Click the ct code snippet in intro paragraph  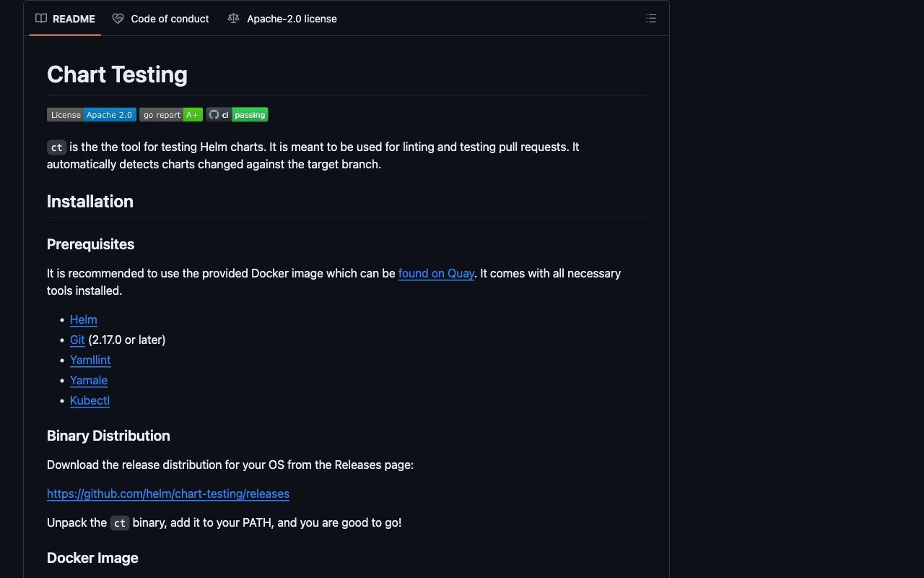point(57,147)
